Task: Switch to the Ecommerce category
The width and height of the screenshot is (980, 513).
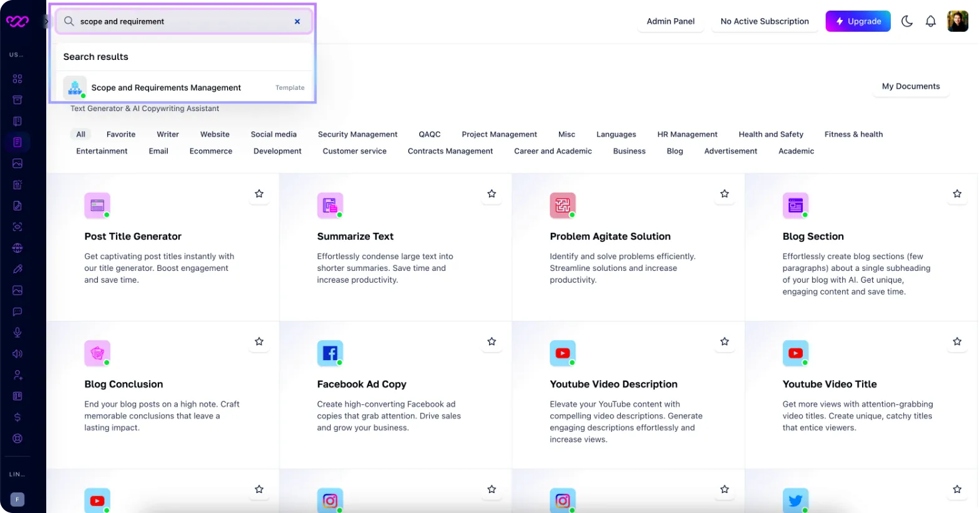Action: pyautogui.click(x=211, y=151)
